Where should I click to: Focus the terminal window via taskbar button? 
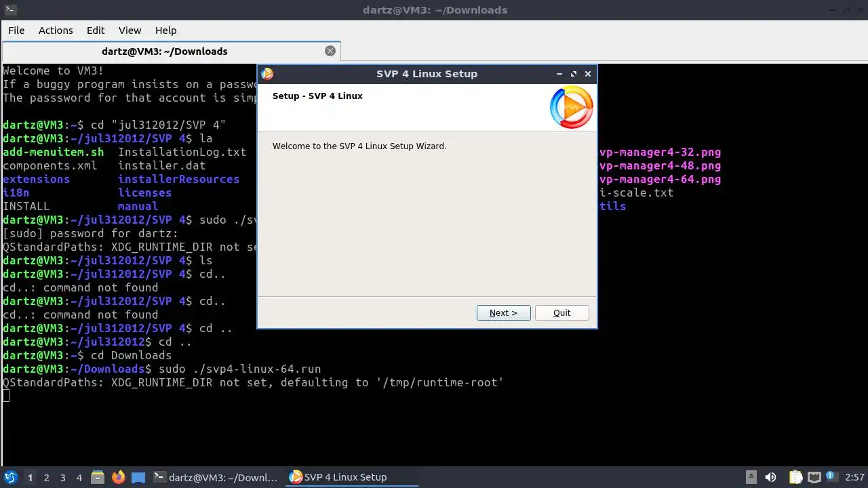[216, 477]
